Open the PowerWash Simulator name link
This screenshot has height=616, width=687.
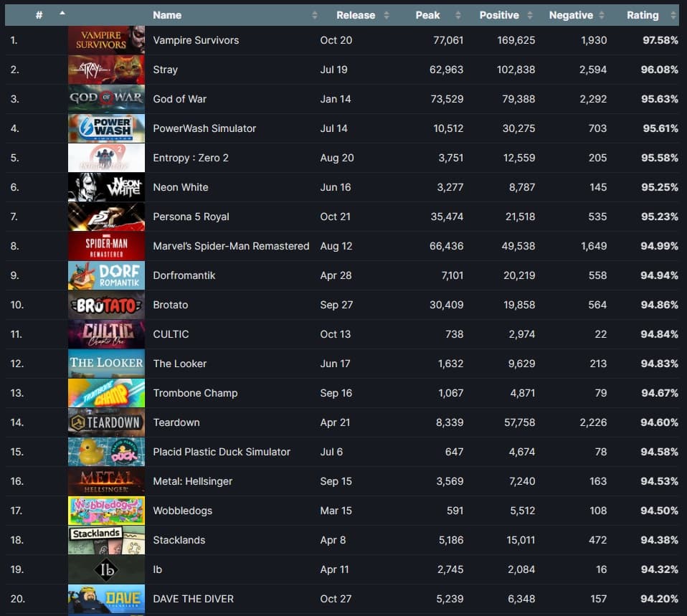point(204,128)
